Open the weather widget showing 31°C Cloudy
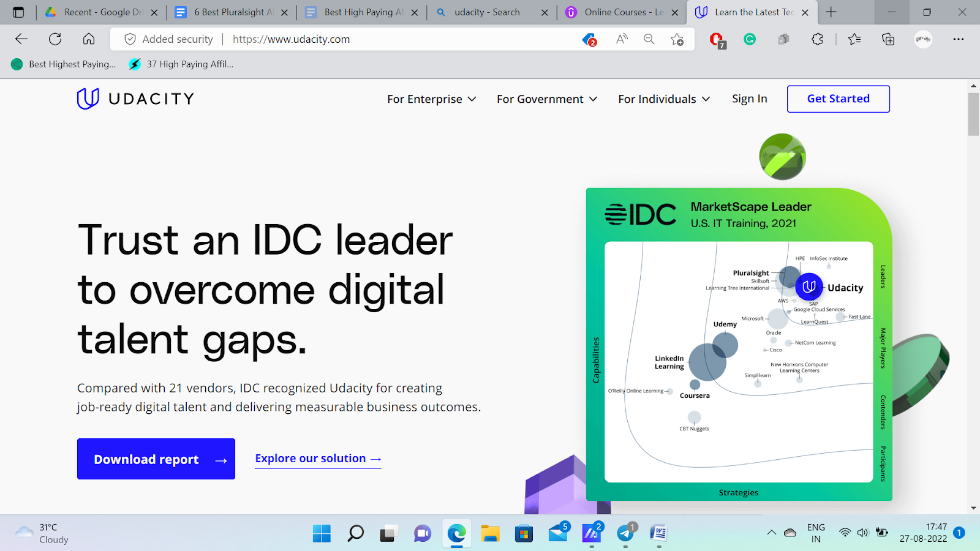This screenshot has width=980, height=551. click(42, 533)
